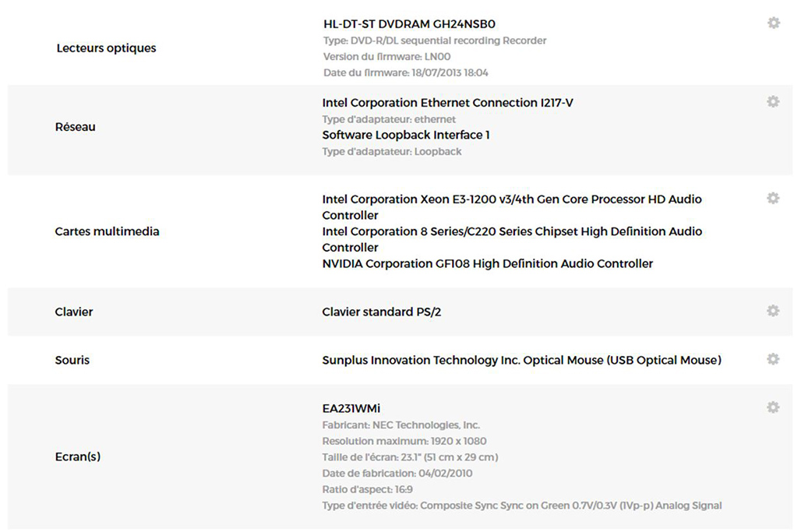Click Clavier standard PS/2 entry
The width and height of the screenshot is (794, 532).
tap(381, 312)
